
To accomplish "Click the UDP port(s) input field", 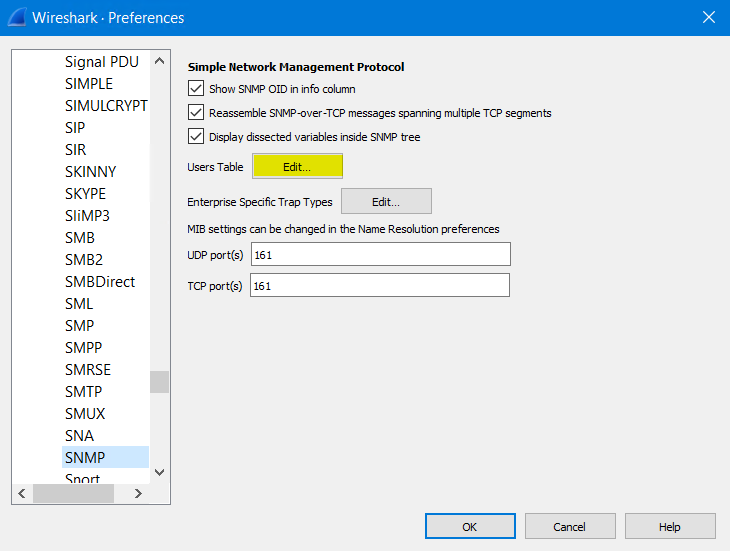I will click(380, 255).
